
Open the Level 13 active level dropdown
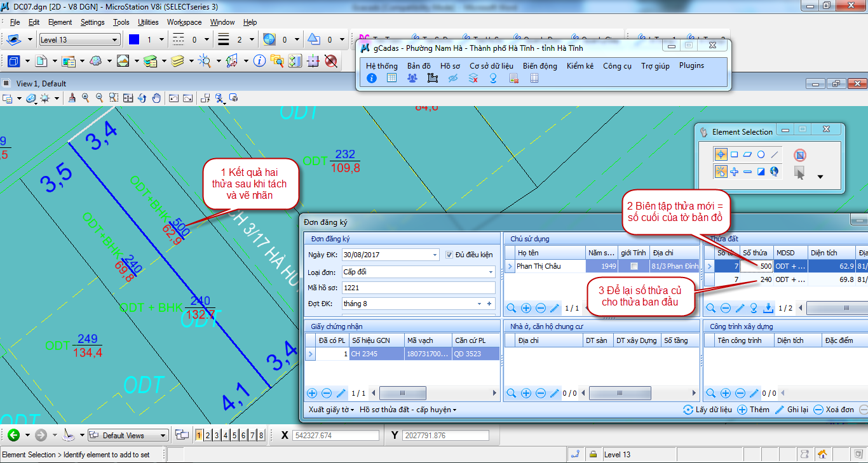pos(115,40)
